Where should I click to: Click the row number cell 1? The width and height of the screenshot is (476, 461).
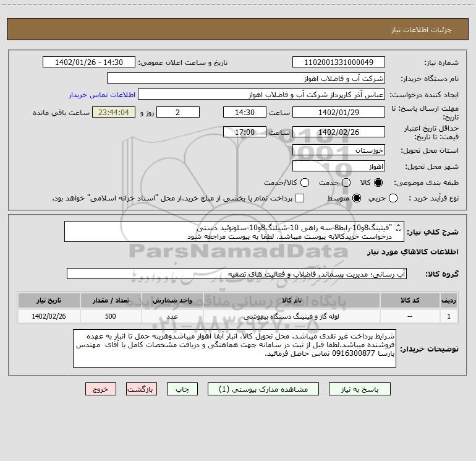click(449, 316)
